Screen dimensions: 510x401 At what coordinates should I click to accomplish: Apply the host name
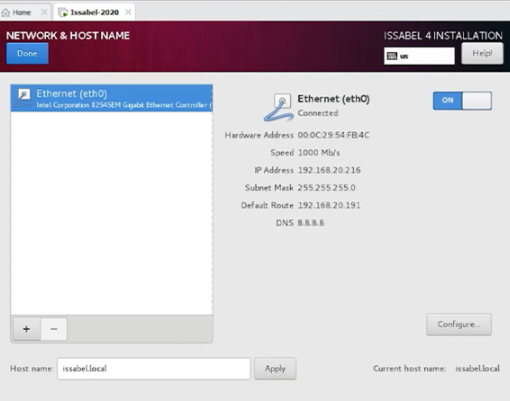tap(275, 368)
